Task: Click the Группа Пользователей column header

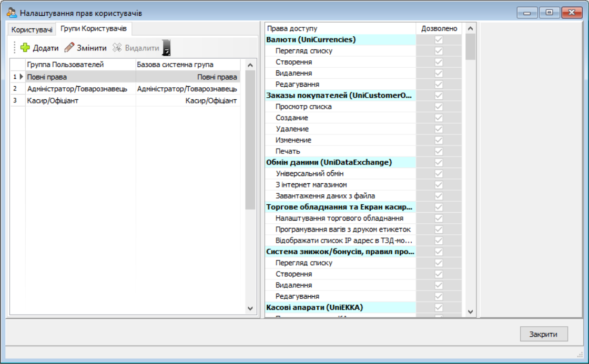Action: click(80, 65)
